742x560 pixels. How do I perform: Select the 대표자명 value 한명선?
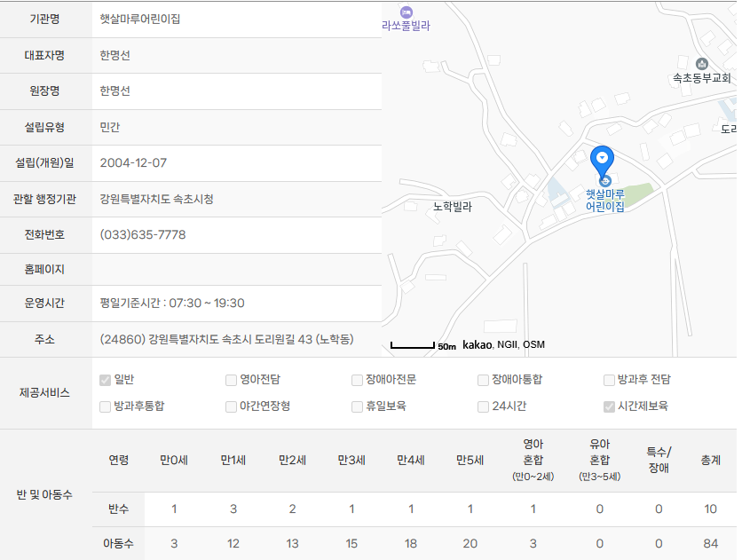pyautogui.click(x=115, y=55)
